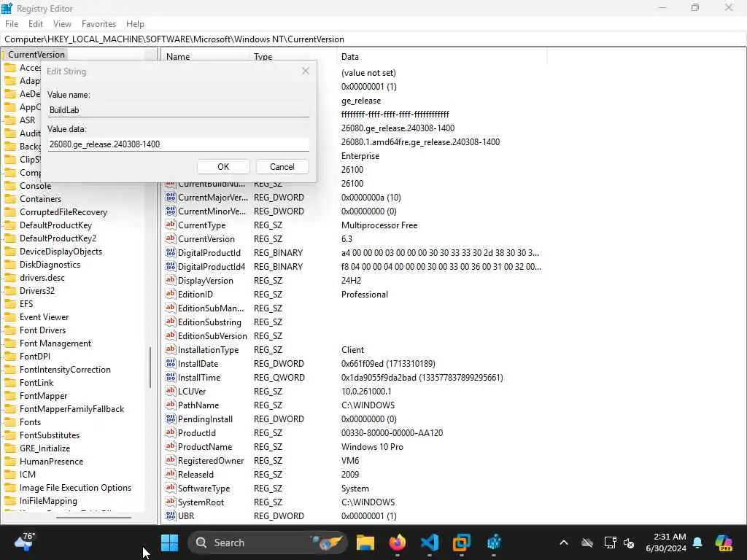Click the ProductName string value icon
The width and height of the screenshot is (747, 560).
coord(171,447)
